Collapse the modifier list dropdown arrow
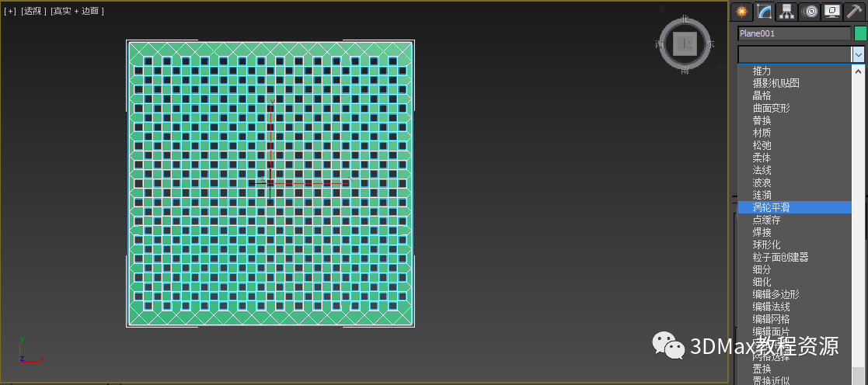 click(x=858, y=54)
